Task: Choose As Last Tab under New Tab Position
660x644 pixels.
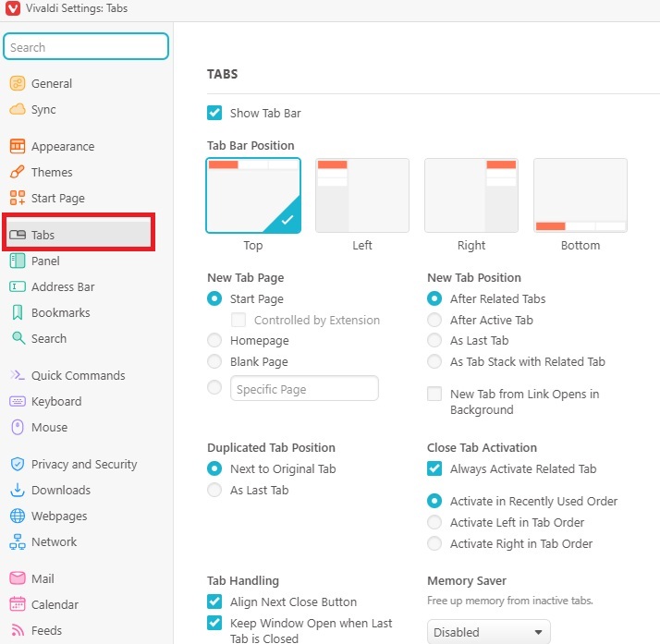Action: [x=434, y=340]
